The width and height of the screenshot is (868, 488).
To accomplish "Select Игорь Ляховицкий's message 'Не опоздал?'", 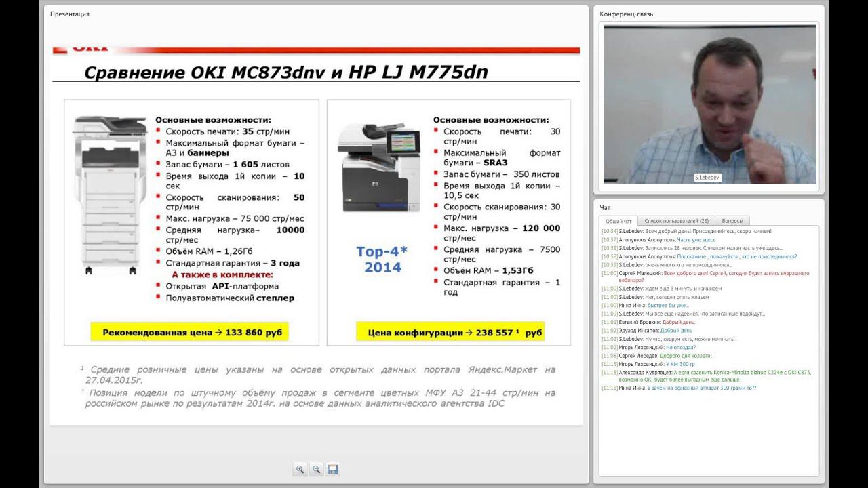I will click(648, 347).
